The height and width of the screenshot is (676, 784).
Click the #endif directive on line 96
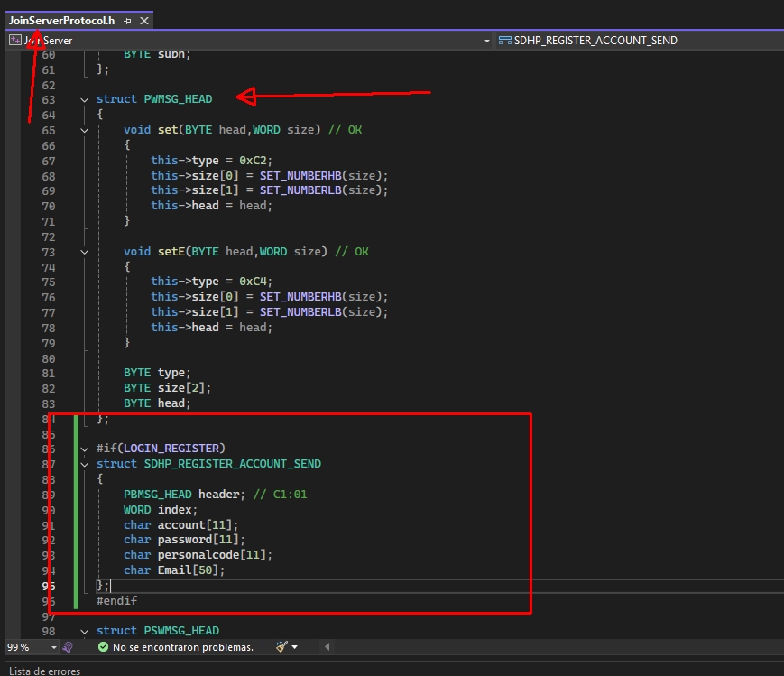[116, 601]
